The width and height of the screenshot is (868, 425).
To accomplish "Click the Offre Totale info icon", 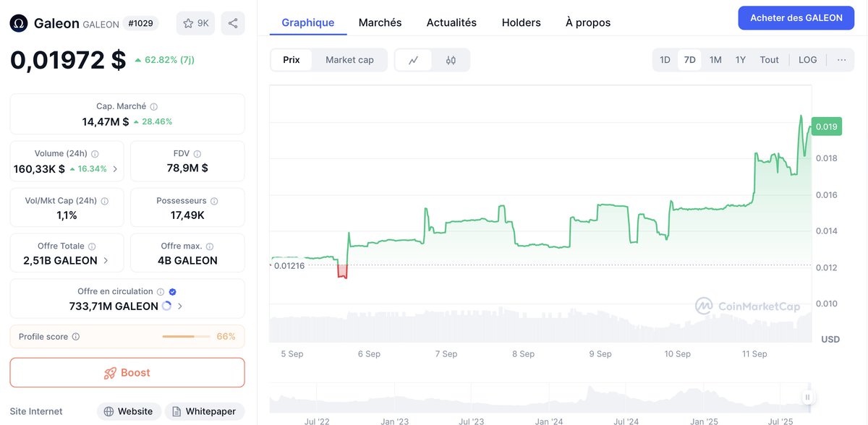I will click(x=92, y=246).
